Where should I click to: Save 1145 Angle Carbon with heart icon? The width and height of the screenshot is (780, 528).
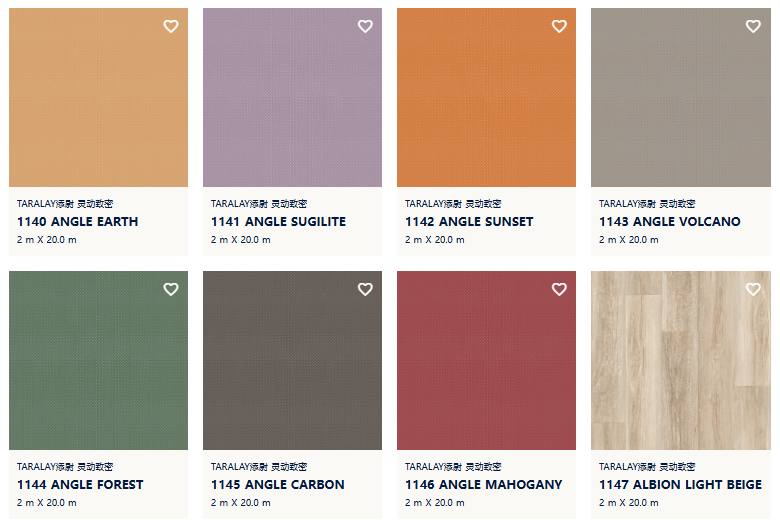pyautogui.click(x=365, y=289)
